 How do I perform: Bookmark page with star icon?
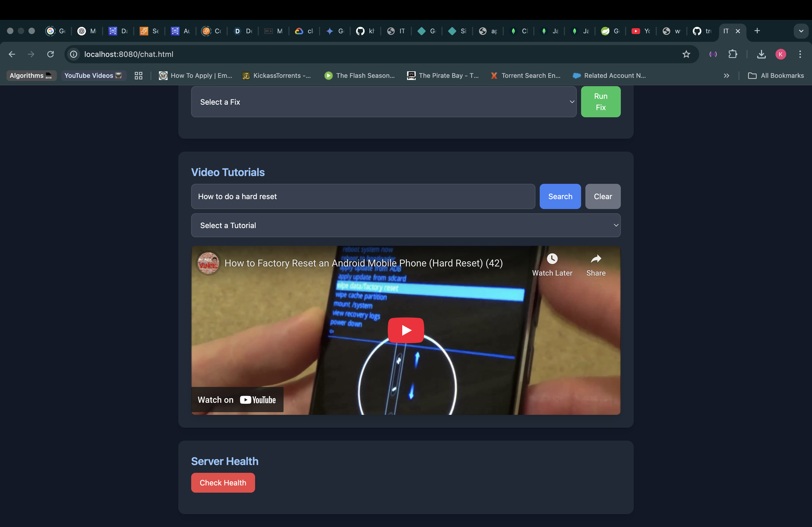686,54
